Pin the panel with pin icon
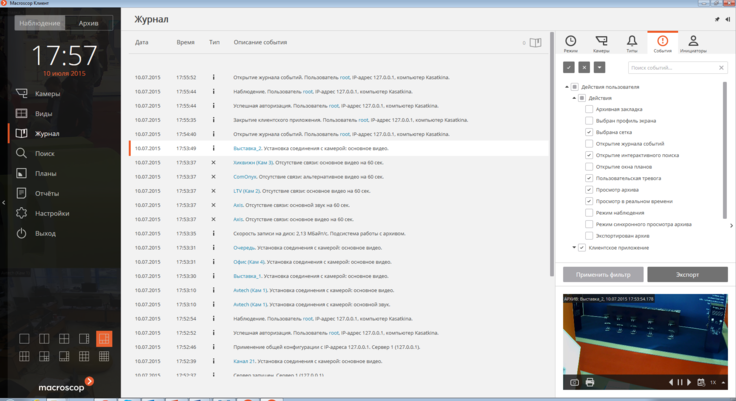 pyautogui.click(x=717, y=19)
